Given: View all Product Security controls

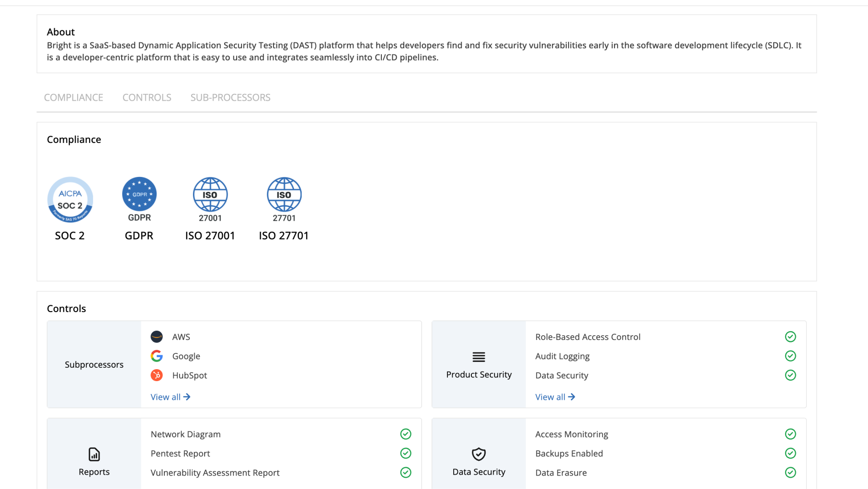Looking at the screenshot, I should 555,397.
